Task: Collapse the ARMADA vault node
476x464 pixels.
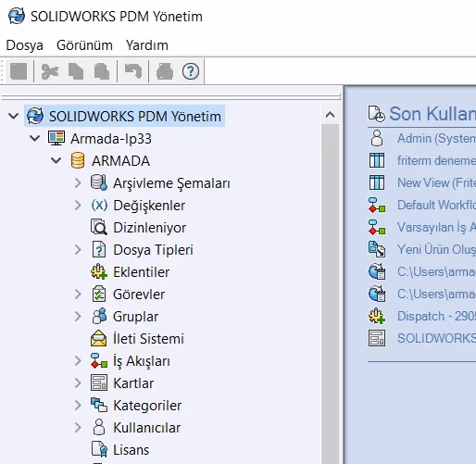Action: tap(56, 160)
